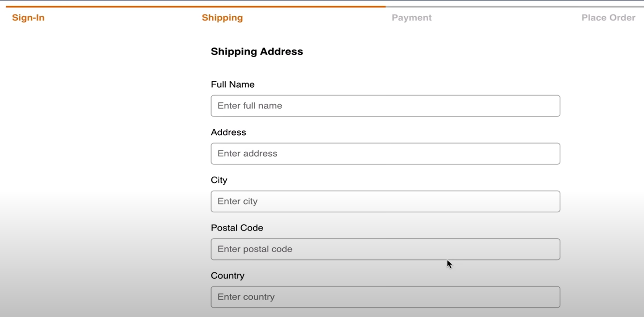Click the City label text

219,180
